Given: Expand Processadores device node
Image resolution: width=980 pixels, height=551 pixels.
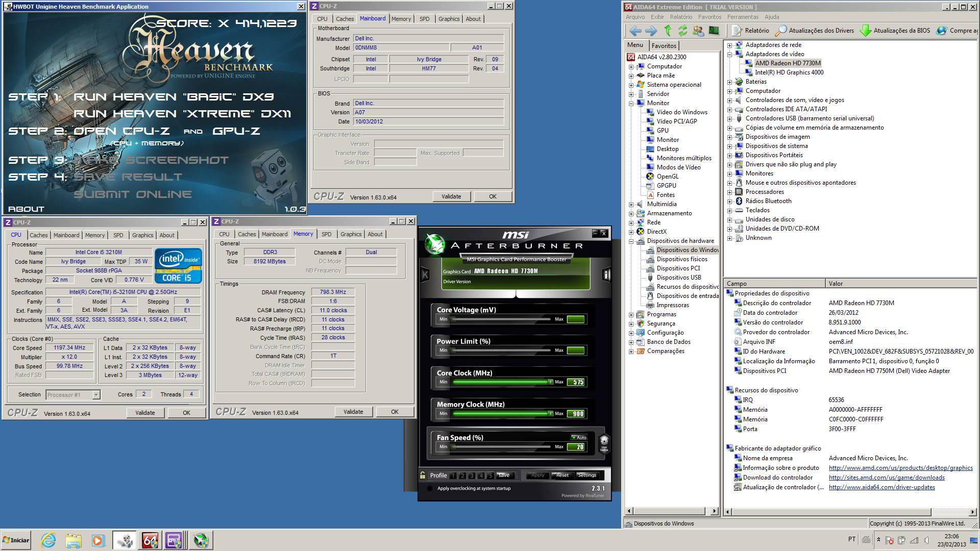Looking at the screenshot, I should tap(730, 192).
